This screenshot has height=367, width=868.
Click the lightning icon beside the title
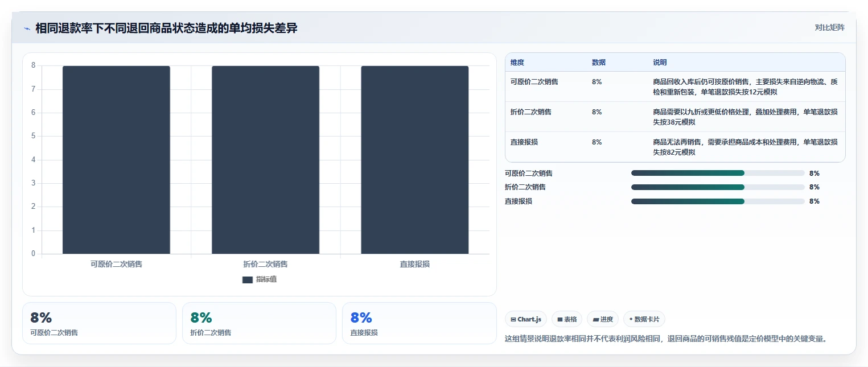click(27, 28)
